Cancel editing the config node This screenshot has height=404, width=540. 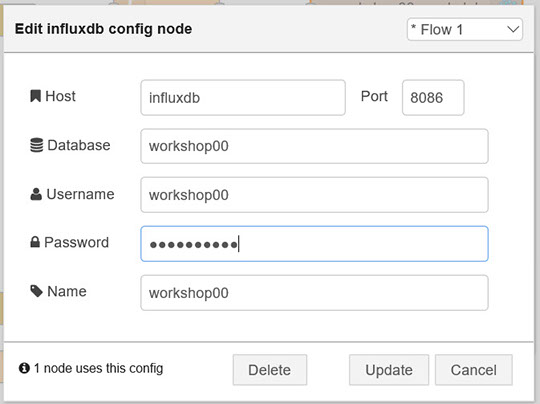click(x=474, y=370)
